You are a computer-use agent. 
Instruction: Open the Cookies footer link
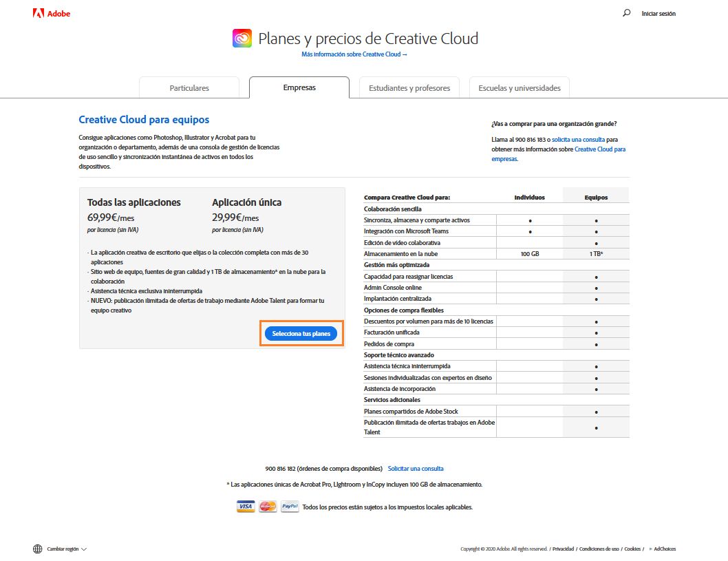point(632,549)
